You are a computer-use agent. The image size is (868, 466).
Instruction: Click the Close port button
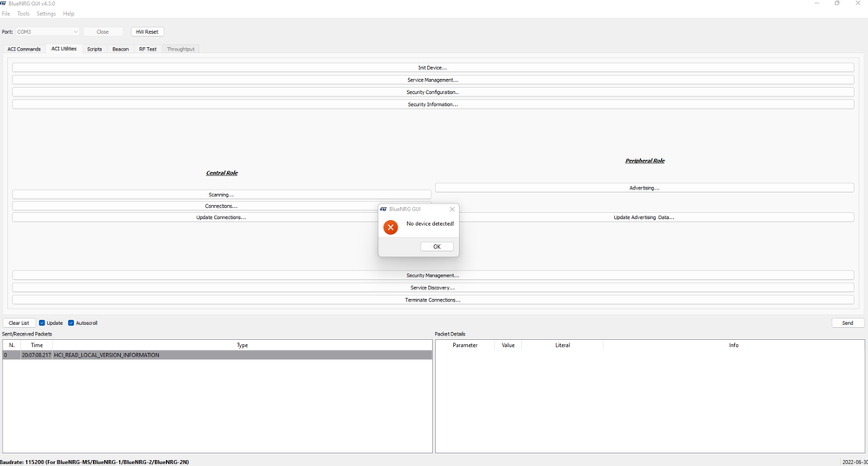point(103,32)
